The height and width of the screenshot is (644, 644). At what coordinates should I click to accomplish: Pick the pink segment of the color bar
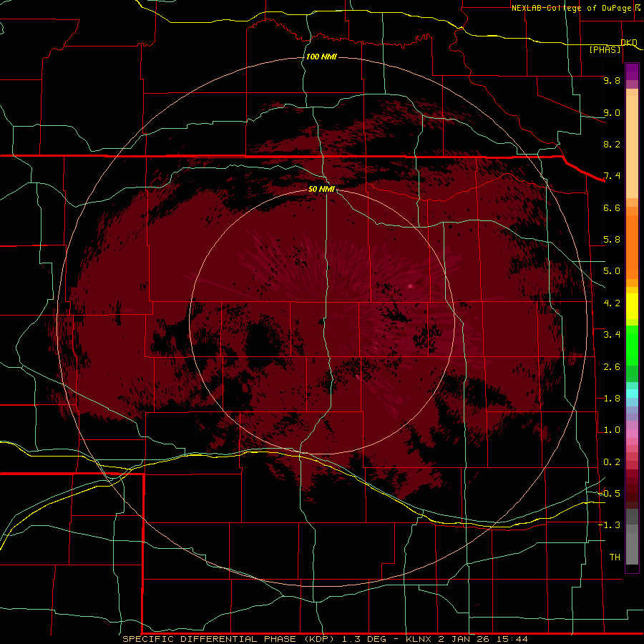632,434
